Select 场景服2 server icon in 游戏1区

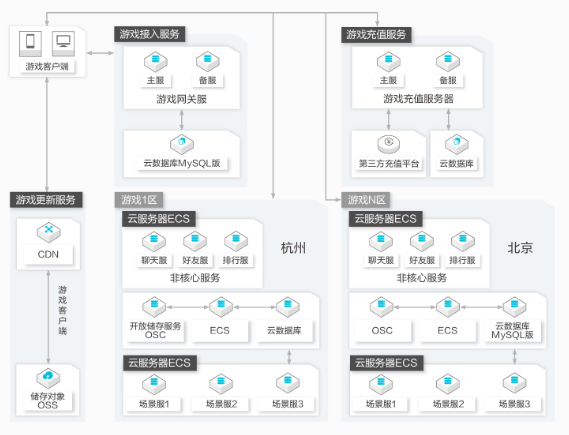pos(221,384)
